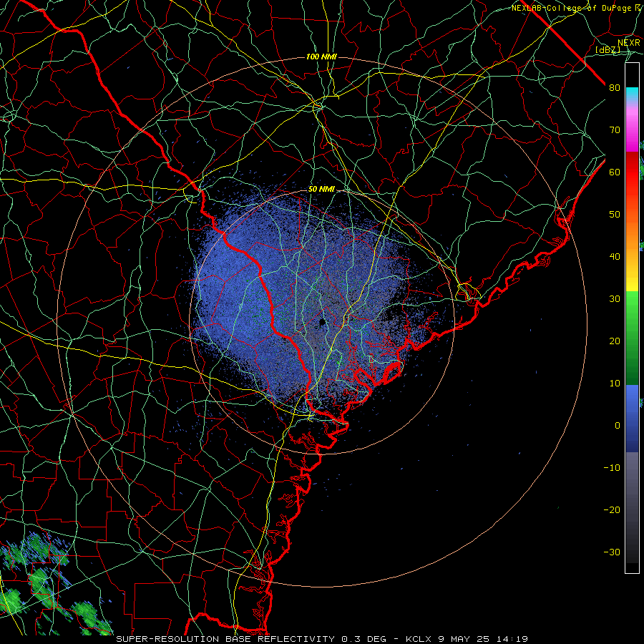Click the "[dBZ]" unit label
This screenshot has height=644, width=644.
608,50
